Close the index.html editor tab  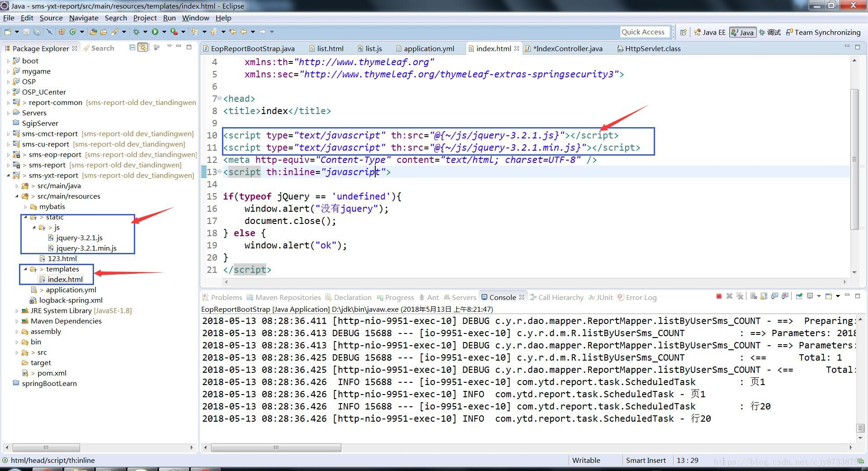tap(516, 48)
